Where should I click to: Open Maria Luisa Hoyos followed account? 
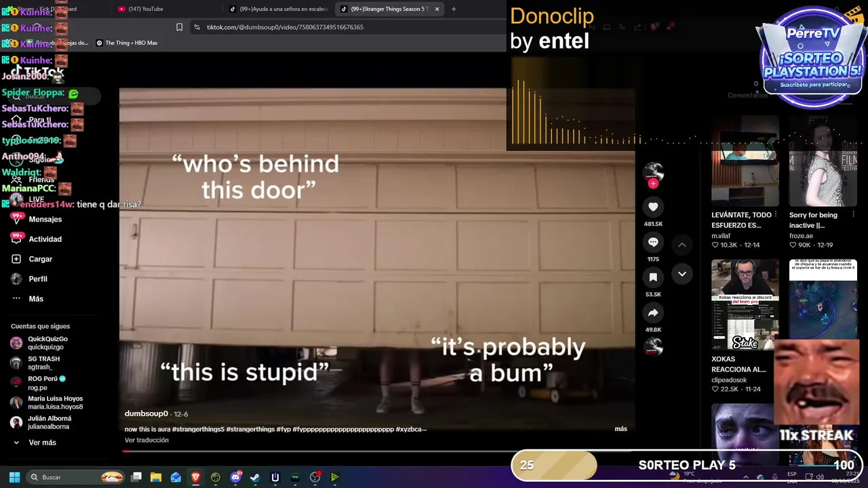click(x=55, y=403)
